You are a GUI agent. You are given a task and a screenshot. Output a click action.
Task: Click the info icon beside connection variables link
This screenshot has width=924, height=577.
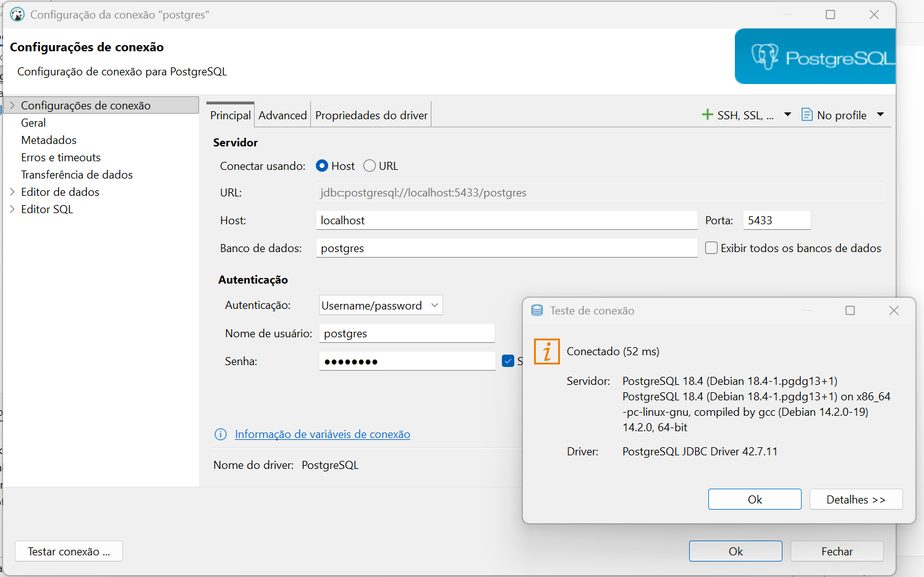[220, 434]
